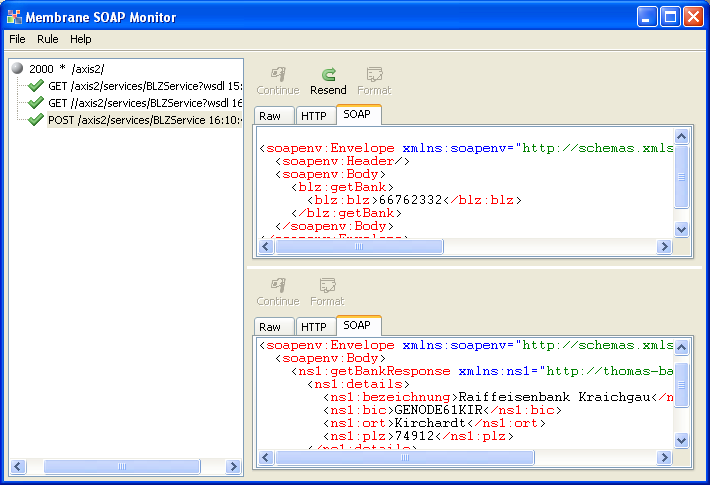Click the green checkmark beside POST /axis2/services/BLZService
The height and width of the screenshot is (485, 710).
click(x=36, y=120)
